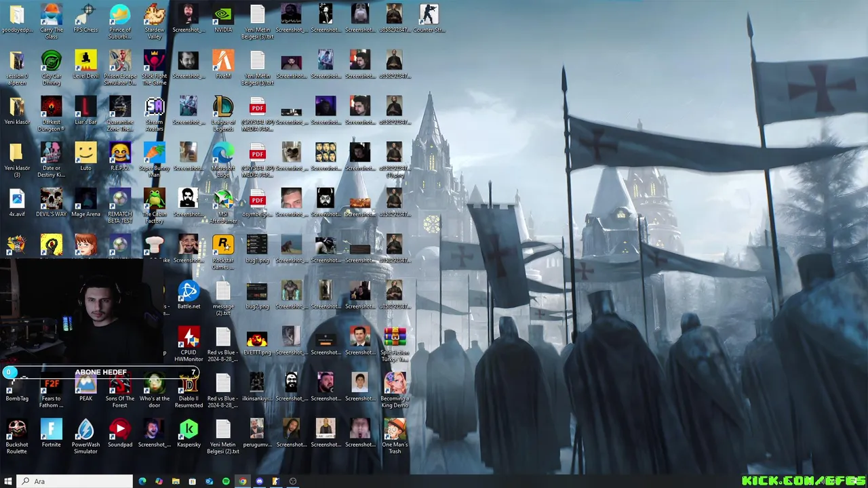Select the Becoming a King Demo icon
The width and height of the screenshot is (868, 488).
(395, 390)
